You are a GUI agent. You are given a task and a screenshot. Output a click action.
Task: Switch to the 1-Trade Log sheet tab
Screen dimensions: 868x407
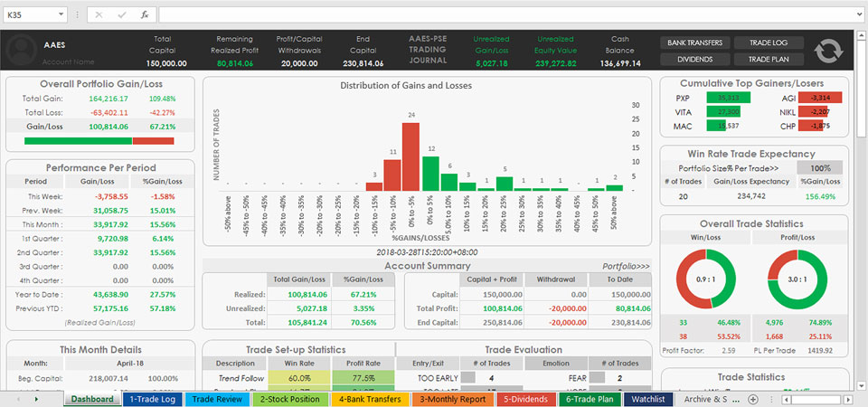coord(152,399)
